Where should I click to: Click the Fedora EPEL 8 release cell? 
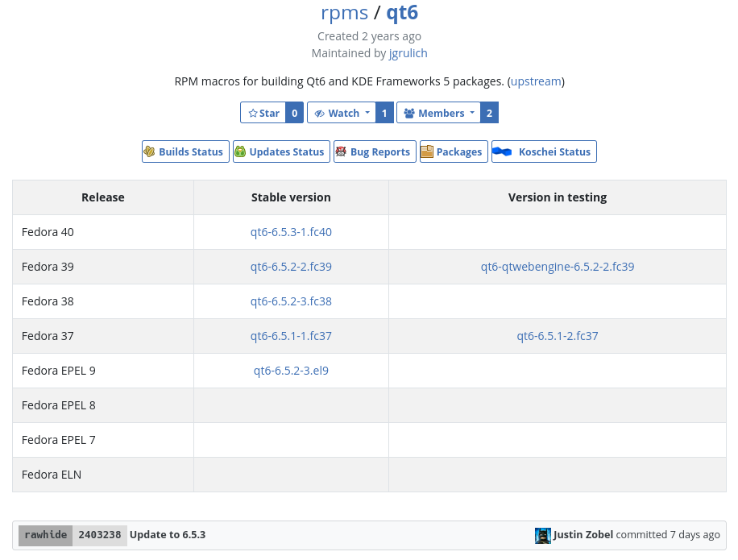tap(103, 405)
